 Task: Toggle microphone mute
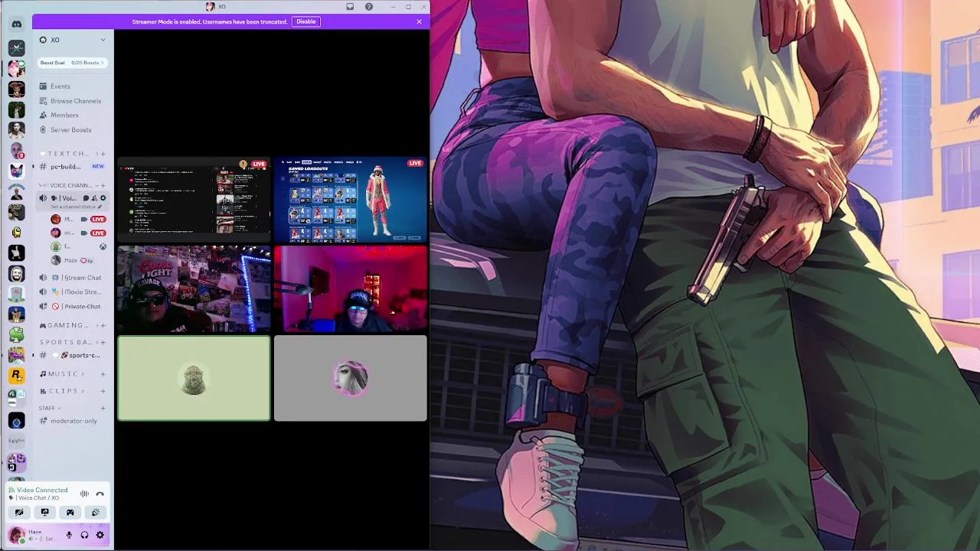[x=69, y=535]
